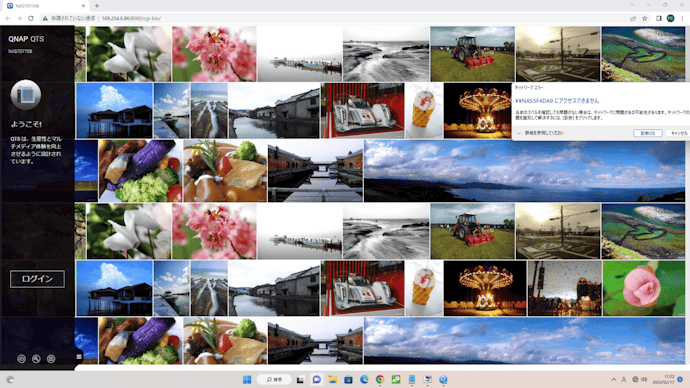This screenshot has height=388, width=690.
Task: Click the QNAP QTS logo text
Action: point(26,39)
